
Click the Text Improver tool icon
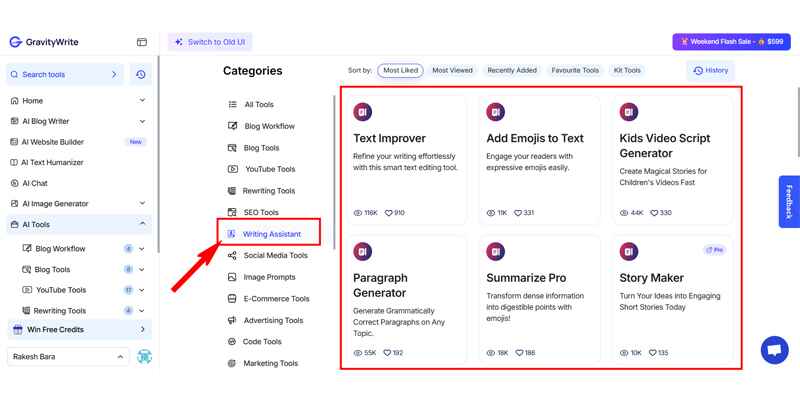(x=362, y=112)
